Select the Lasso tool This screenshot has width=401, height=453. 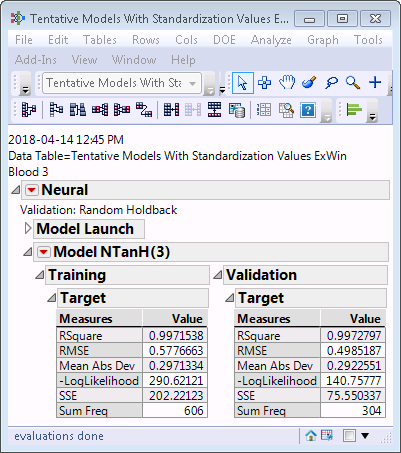(331, 83)
